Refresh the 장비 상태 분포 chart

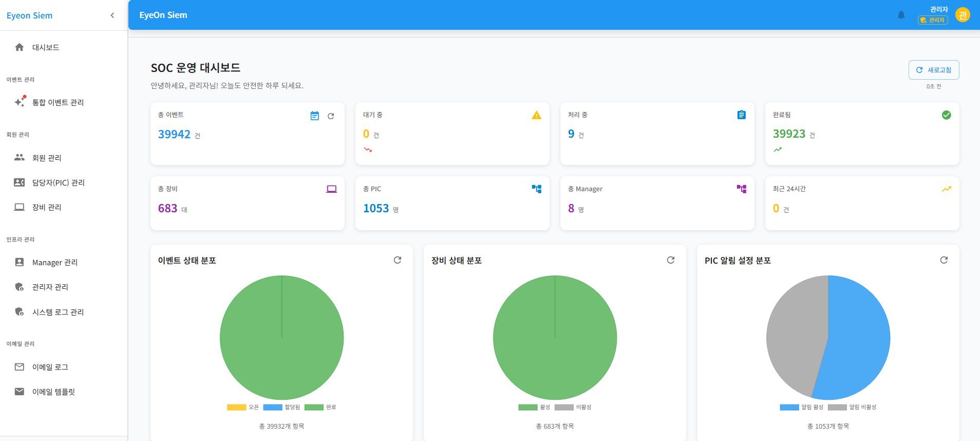click(x=670, y=260)
